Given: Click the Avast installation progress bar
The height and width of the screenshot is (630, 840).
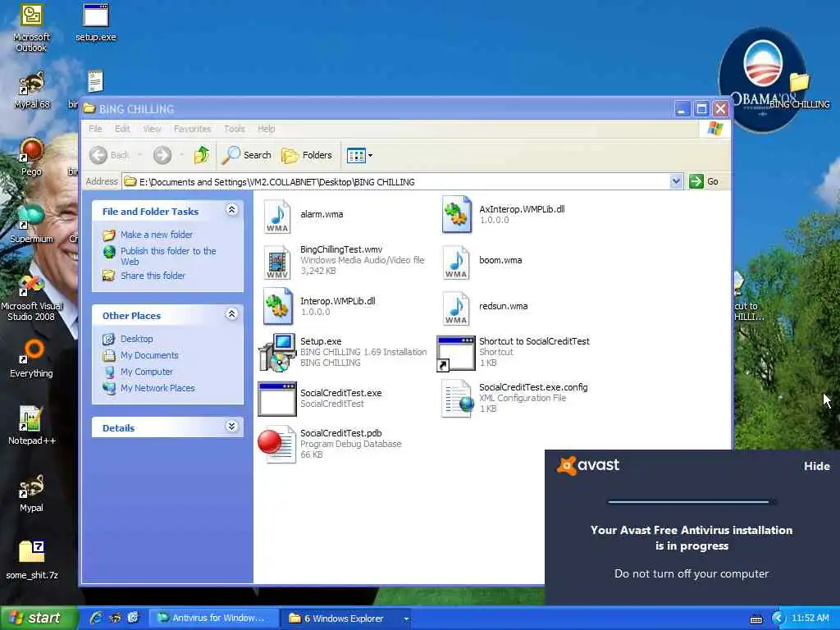Looking at the screenshot, I should click(x=691, y=502).
